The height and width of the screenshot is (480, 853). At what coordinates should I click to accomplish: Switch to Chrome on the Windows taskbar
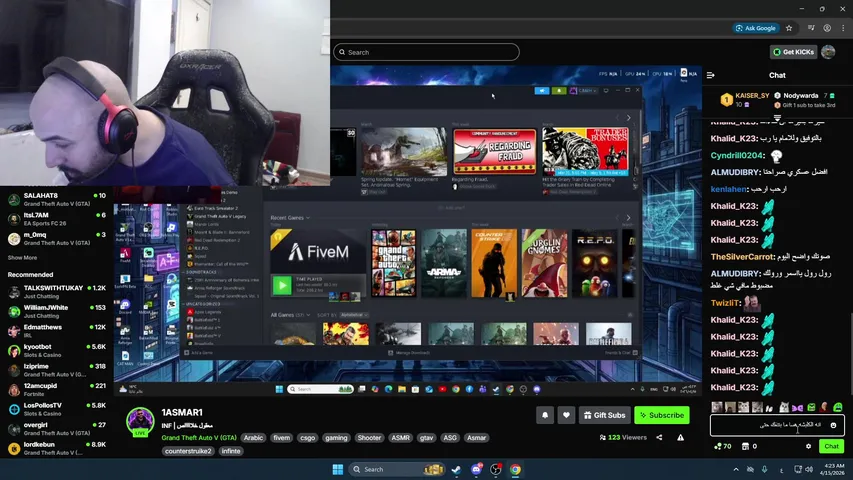(515, 469)
